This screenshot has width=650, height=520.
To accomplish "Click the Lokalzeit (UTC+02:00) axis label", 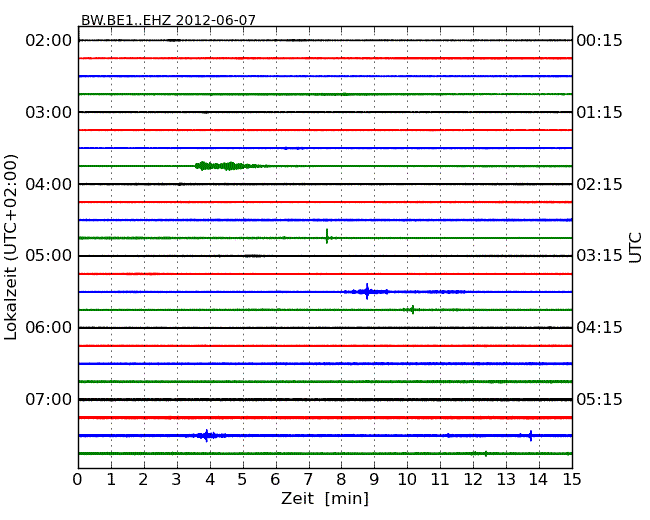I will click(x=11, y=248).
